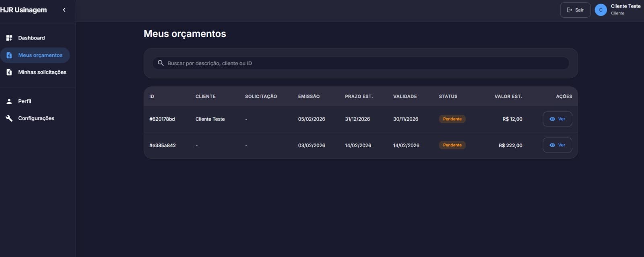The width and height of the screenshot is (644, 257).
Task: Click validity date 30/11/2026
Action: click(x=406, y=119)
